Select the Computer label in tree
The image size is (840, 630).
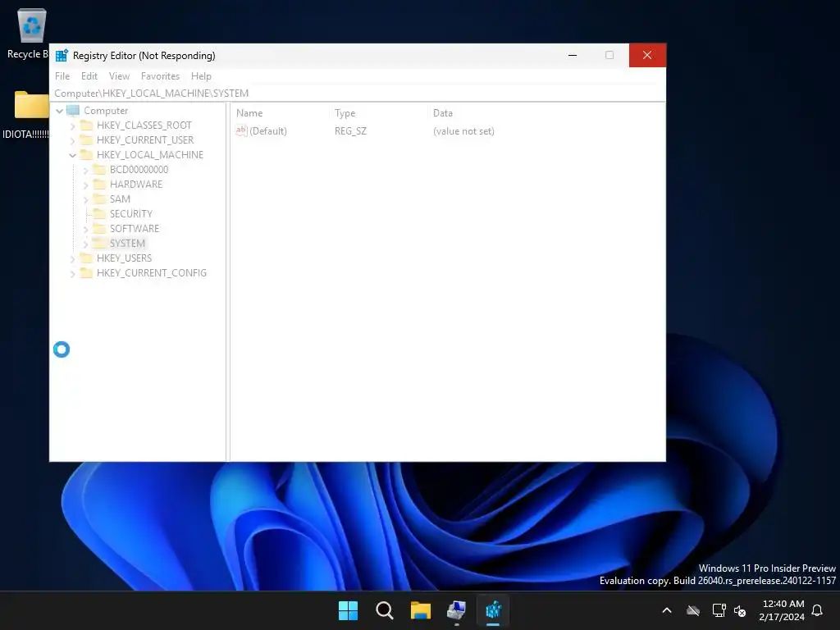pos(106,111)
